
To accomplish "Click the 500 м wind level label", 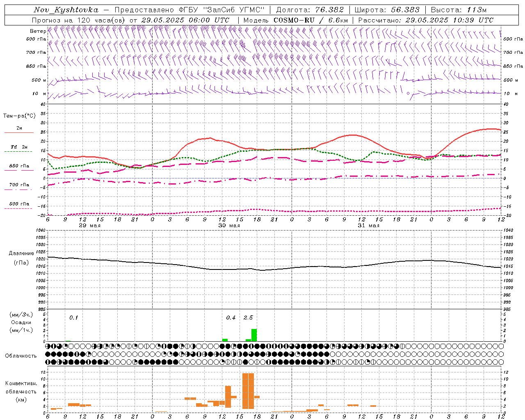I will pos(39,80).
